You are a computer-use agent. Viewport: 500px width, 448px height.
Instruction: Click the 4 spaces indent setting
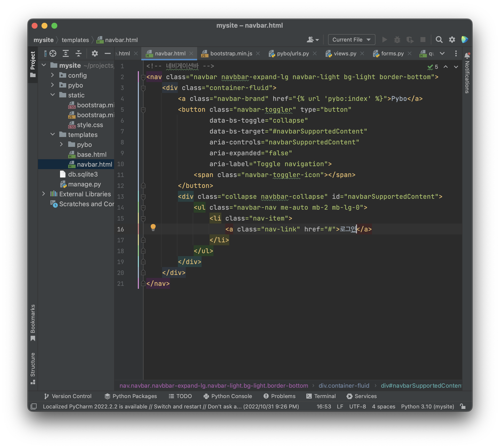383,406
